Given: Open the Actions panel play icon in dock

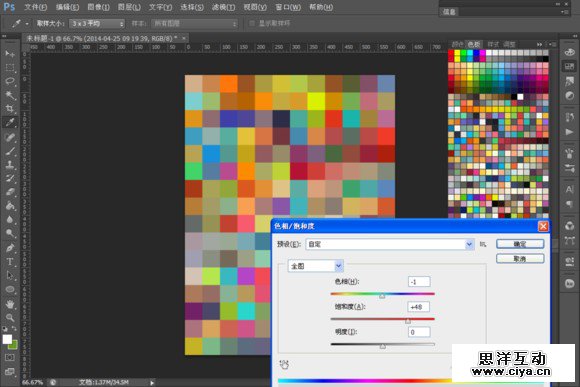Looking at the screenshot, I should point(570,132).
